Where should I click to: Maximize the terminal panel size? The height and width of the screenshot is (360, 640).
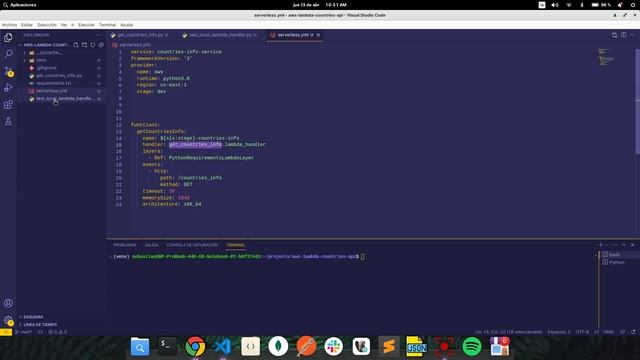click(x=624, y=245)
